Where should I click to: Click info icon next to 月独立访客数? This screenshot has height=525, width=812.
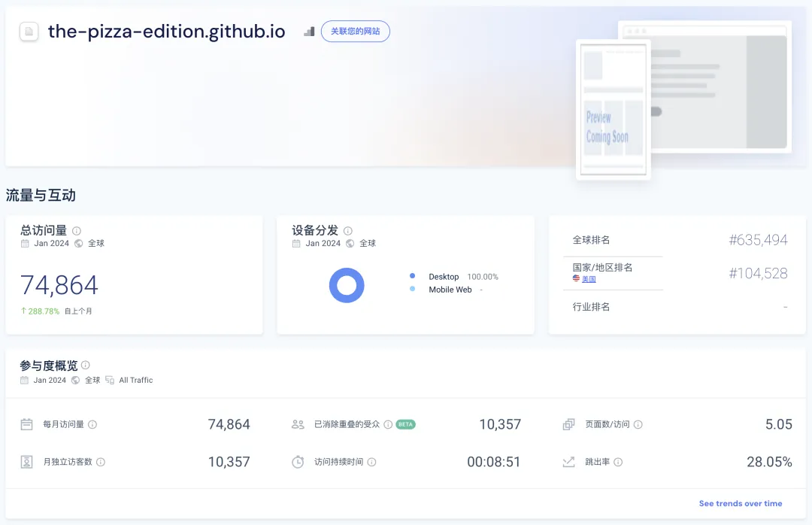(x=101, y=462)
